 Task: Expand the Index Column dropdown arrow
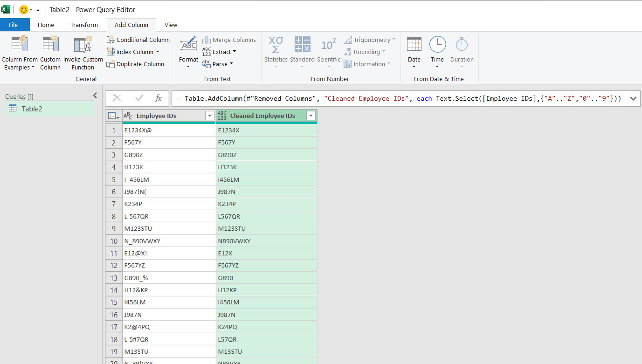click(x=158, y=52)
